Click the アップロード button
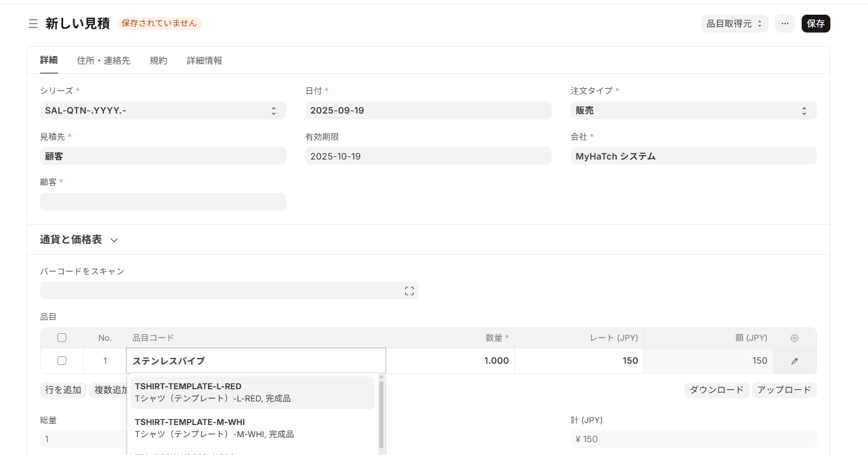 (784, 389)
